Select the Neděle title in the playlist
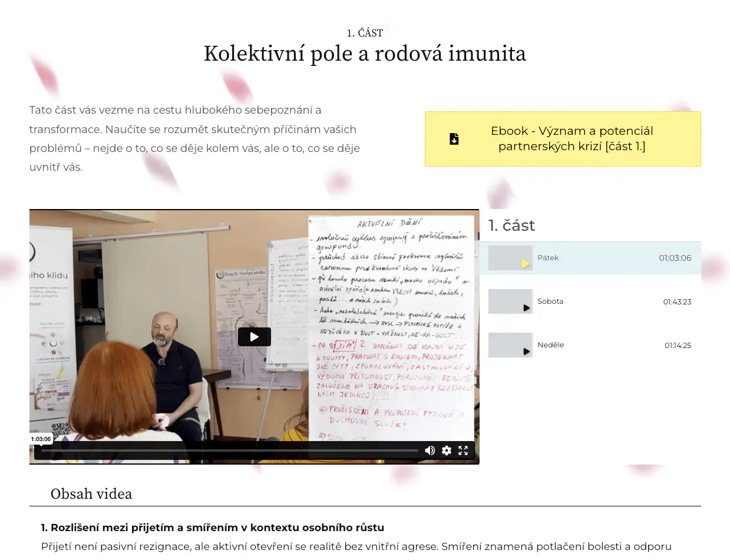 click(550, 345)
